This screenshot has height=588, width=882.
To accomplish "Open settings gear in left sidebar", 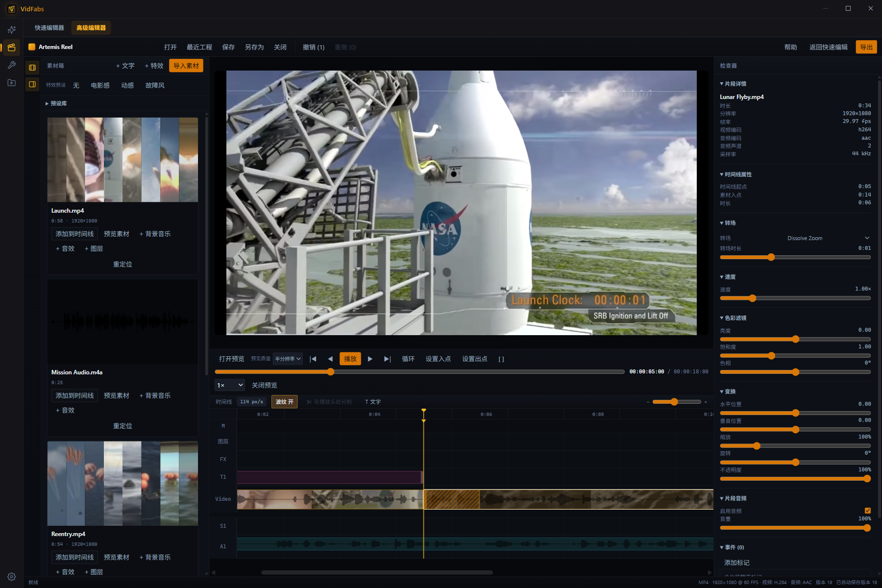I will coord(12,577).
